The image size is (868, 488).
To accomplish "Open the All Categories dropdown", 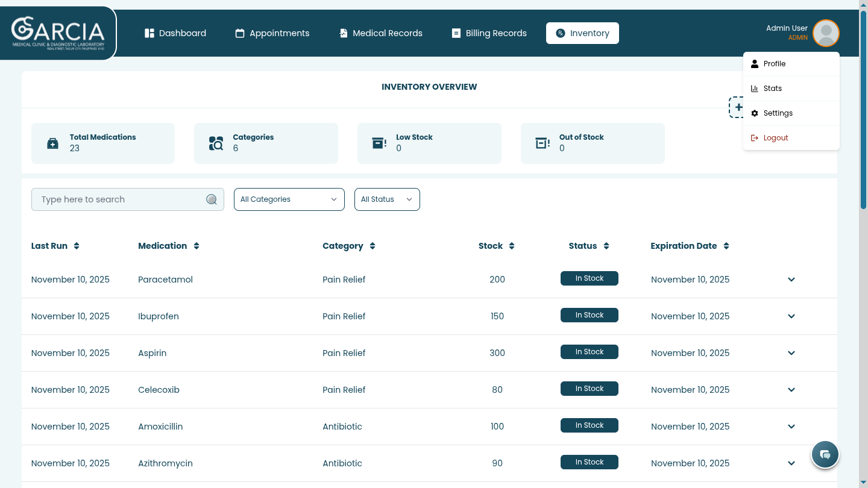I will click(289, 199).
